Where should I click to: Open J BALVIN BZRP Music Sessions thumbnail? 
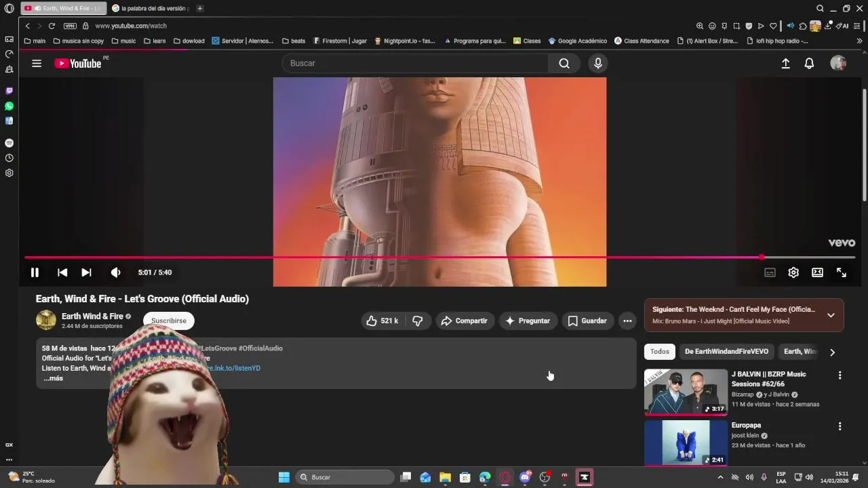[686, 392]
